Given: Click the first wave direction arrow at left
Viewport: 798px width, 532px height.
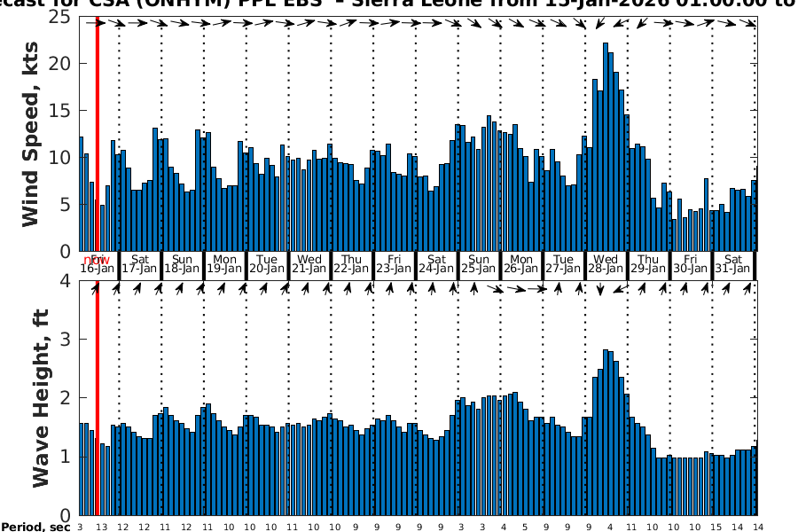Looking at the screenshot, I should click(95, 289).
